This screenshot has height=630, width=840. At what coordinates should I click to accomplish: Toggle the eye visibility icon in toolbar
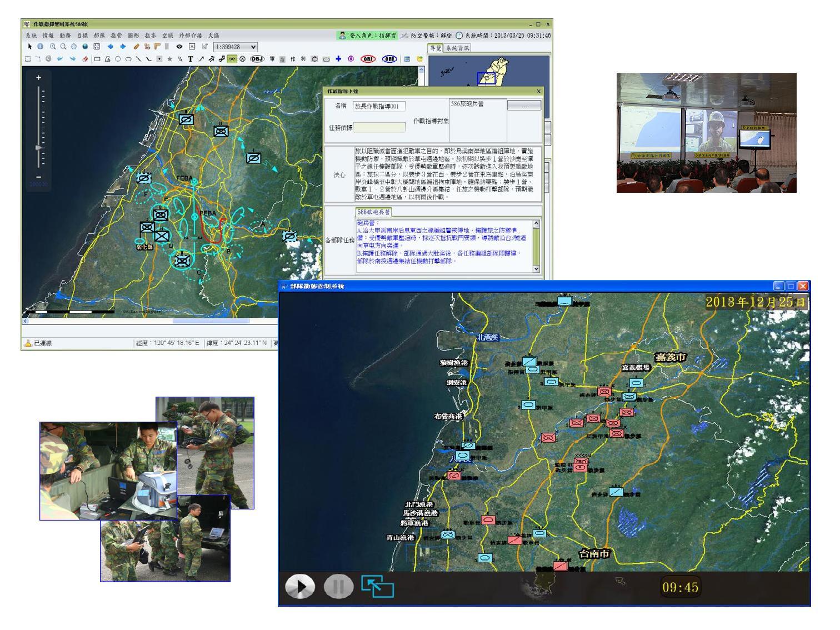tap(179, 47)
